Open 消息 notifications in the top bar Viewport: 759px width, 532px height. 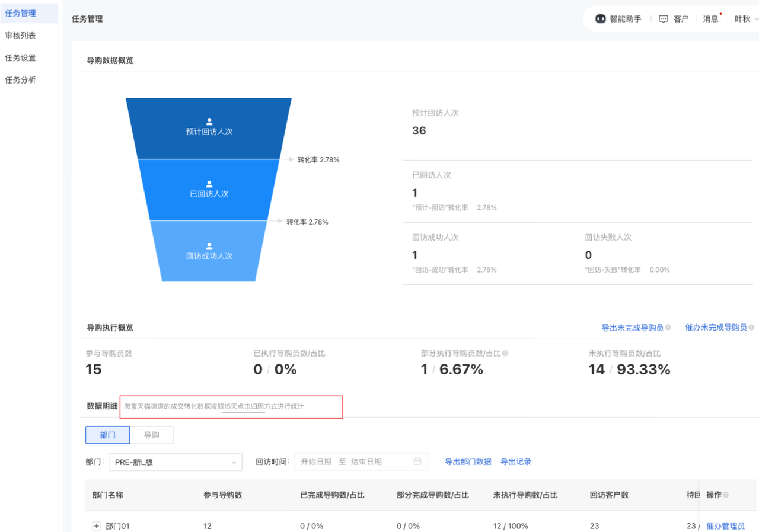click(710, 19)
